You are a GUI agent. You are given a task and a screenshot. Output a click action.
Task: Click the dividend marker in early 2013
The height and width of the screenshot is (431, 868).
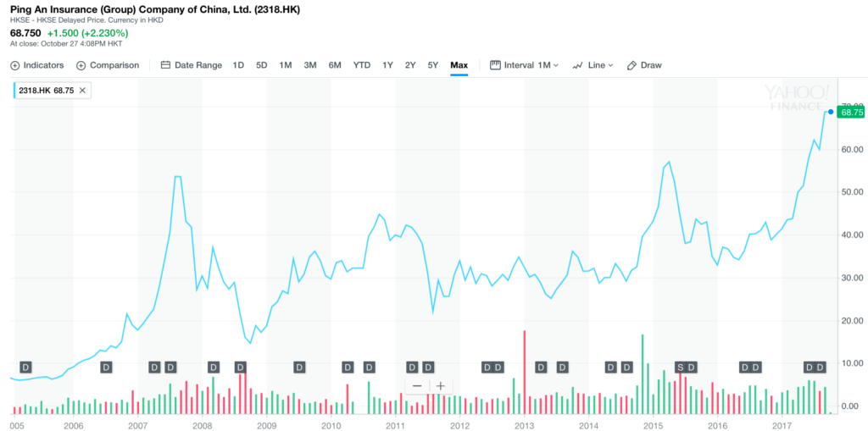[x=541, y=367]
